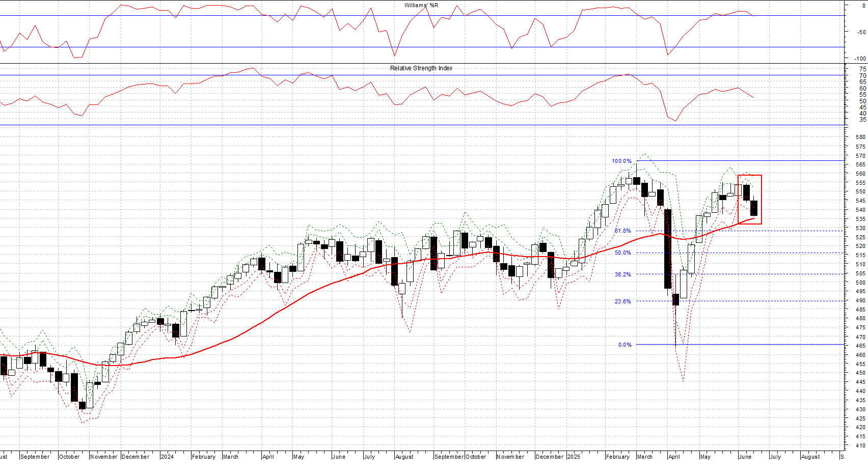Click the July label in the 2025 section
The image size is (868, 476).
tap(775, 457)
